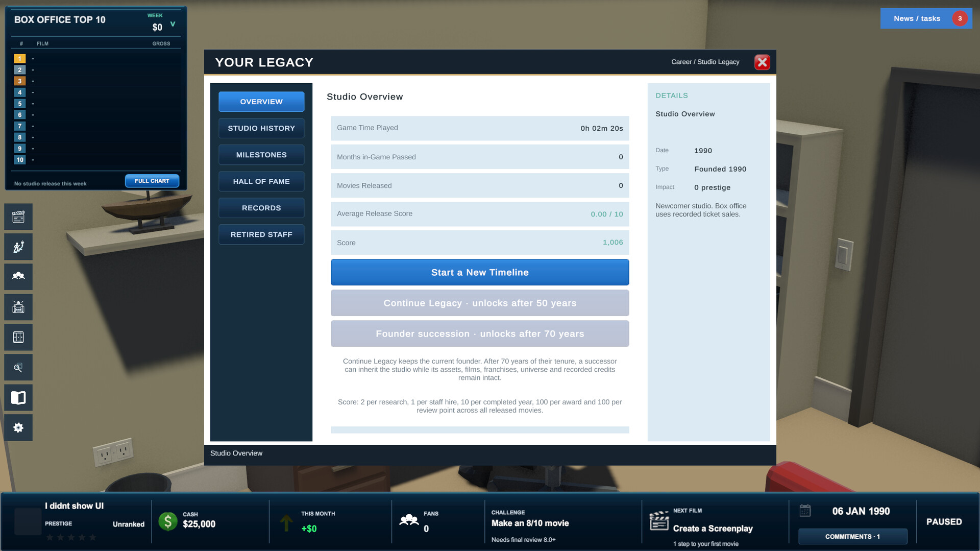The image size is (980, 551).
Task: Click the Score value 1,006
Action: pyautogui.click(x=612, y=243)
